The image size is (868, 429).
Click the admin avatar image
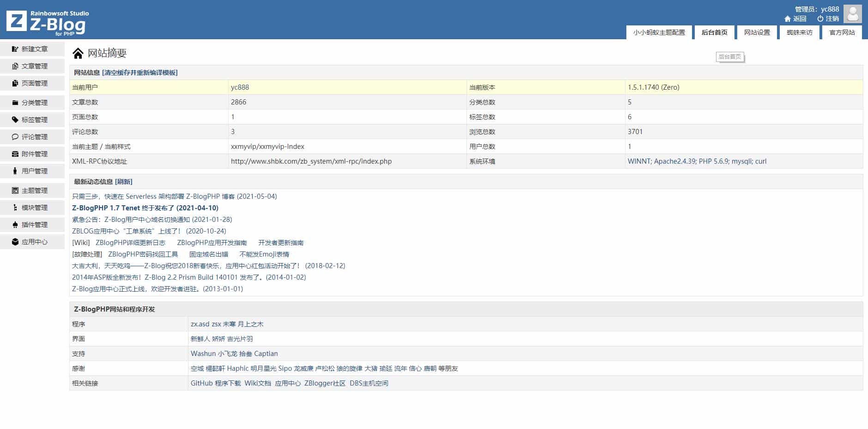[852, 14]
